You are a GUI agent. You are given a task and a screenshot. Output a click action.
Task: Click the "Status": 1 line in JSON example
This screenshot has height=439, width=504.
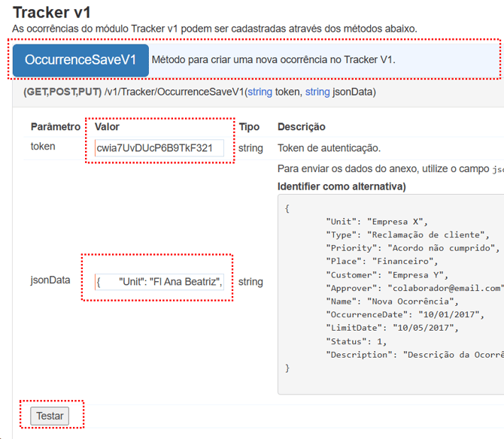354,341
